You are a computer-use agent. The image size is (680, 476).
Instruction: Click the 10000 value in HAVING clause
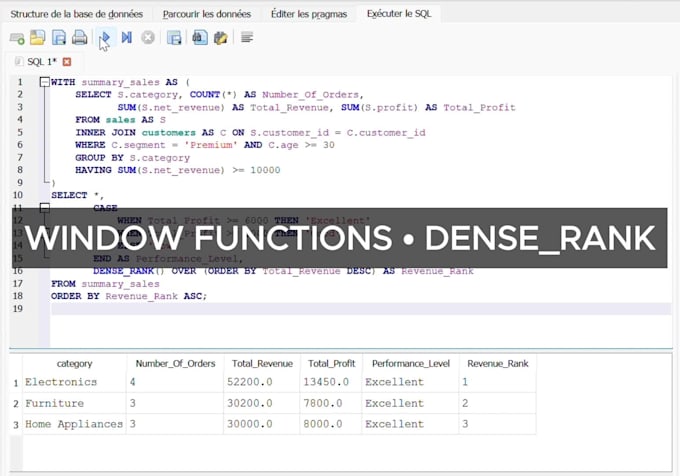pyautogui.click(x=265, y=170)
